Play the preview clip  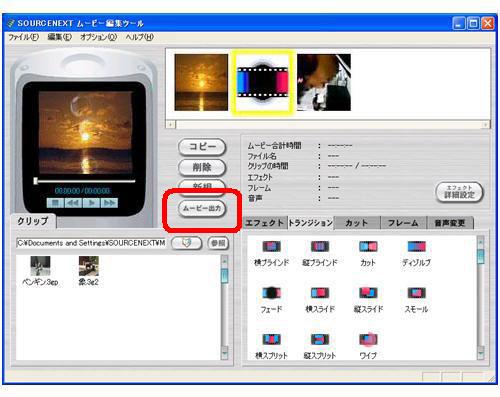click(x=91, y=203)
